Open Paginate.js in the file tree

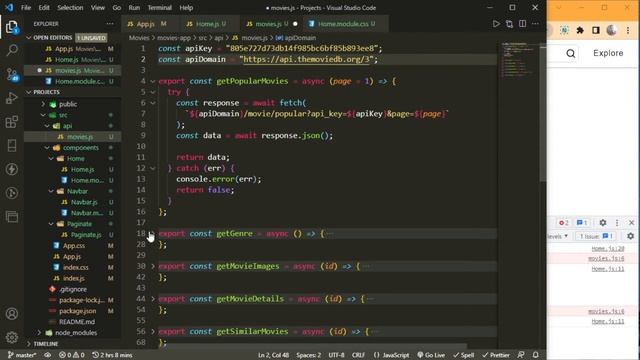[x=86, y=235]
